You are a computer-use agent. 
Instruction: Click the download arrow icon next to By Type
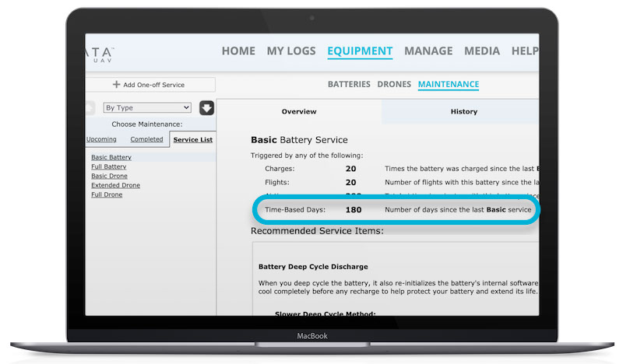click(206, 107)
